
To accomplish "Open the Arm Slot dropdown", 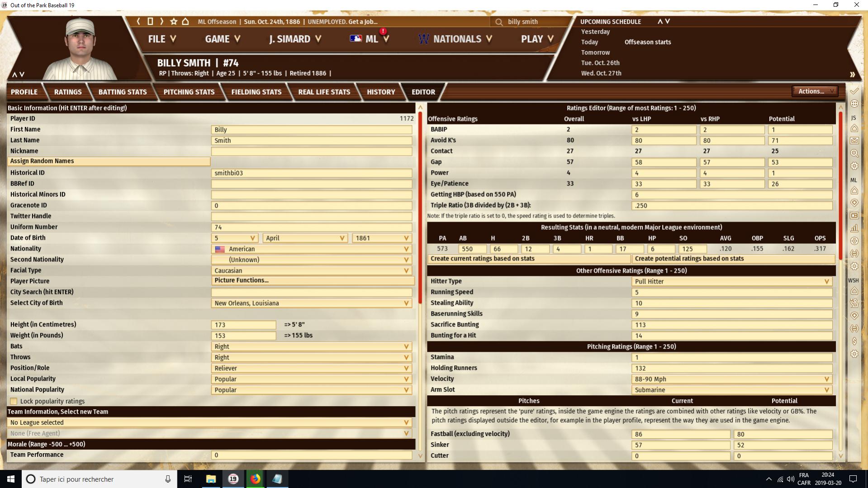I will click(x=732, y=390).
